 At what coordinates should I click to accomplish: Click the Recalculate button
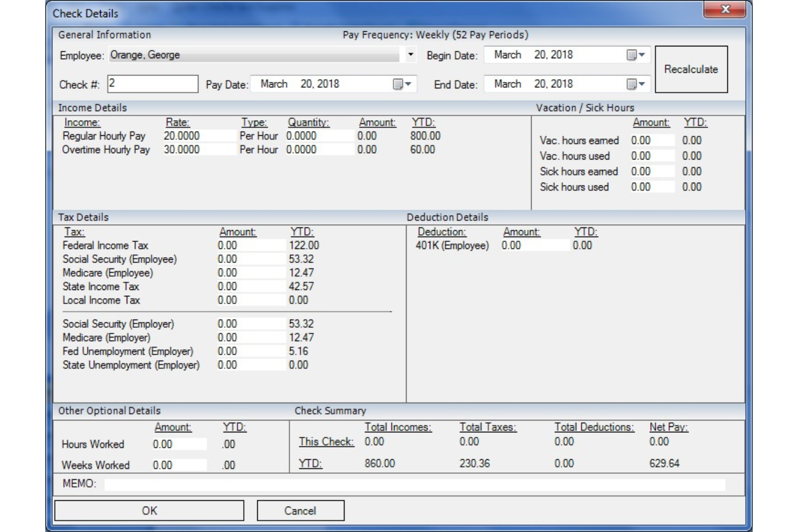point(691,70)
